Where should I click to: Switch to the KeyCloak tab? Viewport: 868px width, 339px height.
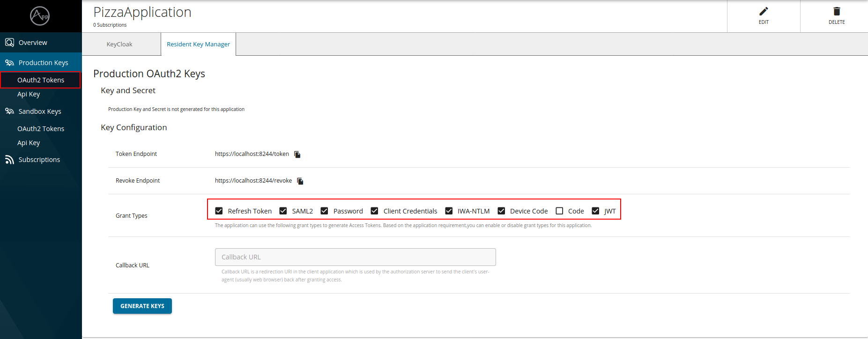119,44
